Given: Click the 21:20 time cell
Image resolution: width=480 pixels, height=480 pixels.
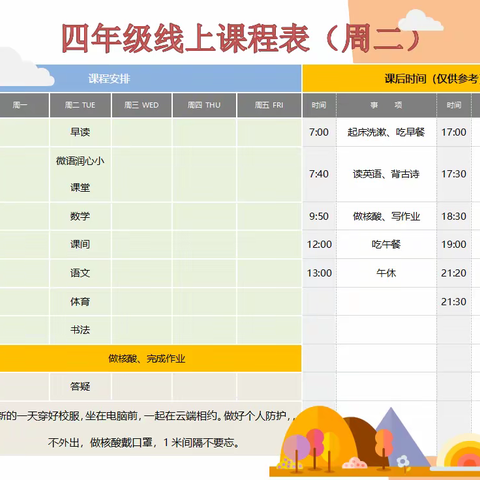Looking at the screenshot, I should pos(454,273).
